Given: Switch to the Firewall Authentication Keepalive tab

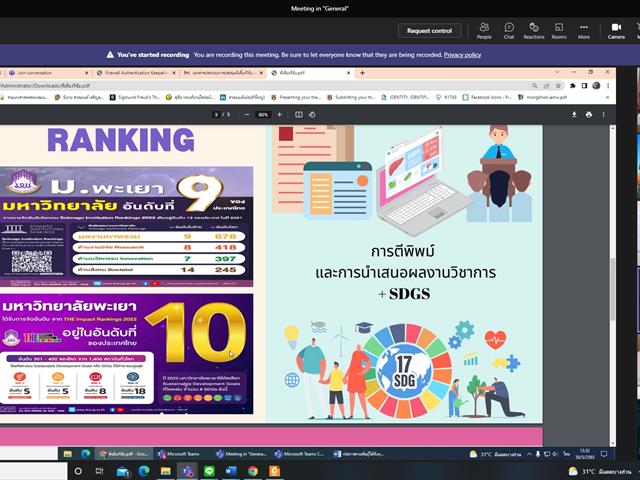Looking at the screenshot, I should coord(135,73).
